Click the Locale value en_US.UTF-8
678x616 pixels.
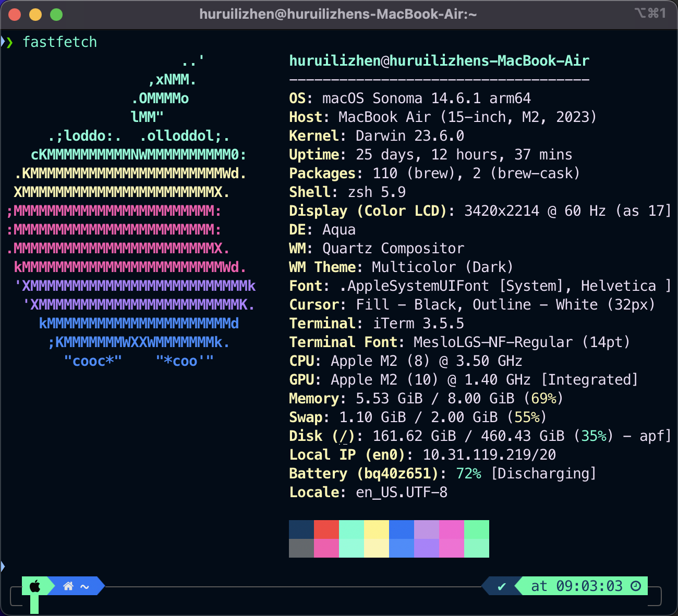402,492
